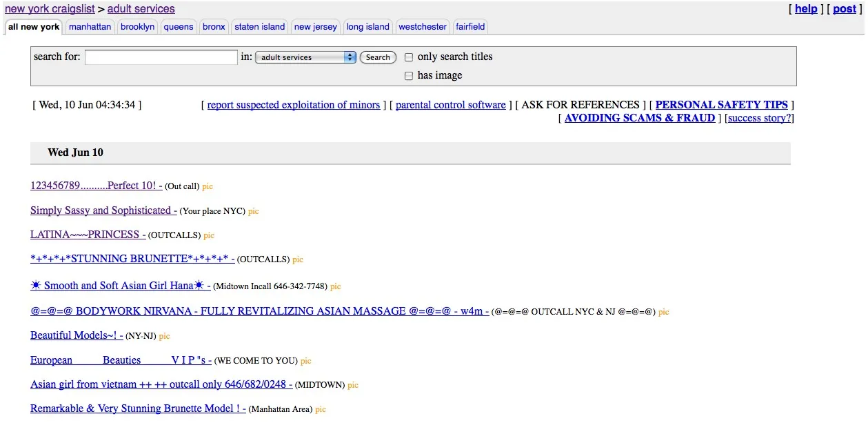Open the adult services breadcrumb link
Viewport: 868px width, 423px height.
[x=141, y=9]
